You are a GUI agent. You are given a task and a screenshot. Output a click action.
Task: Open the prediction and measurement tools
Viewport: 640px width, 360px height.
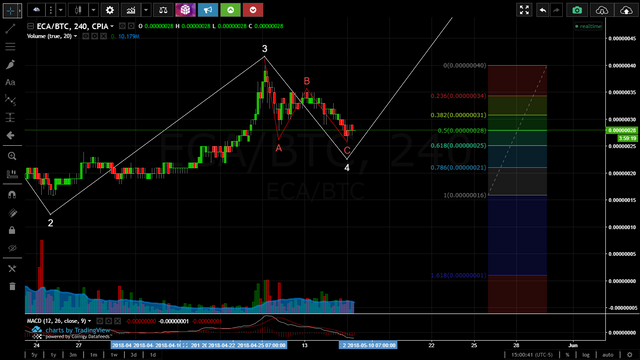(10, 118)
